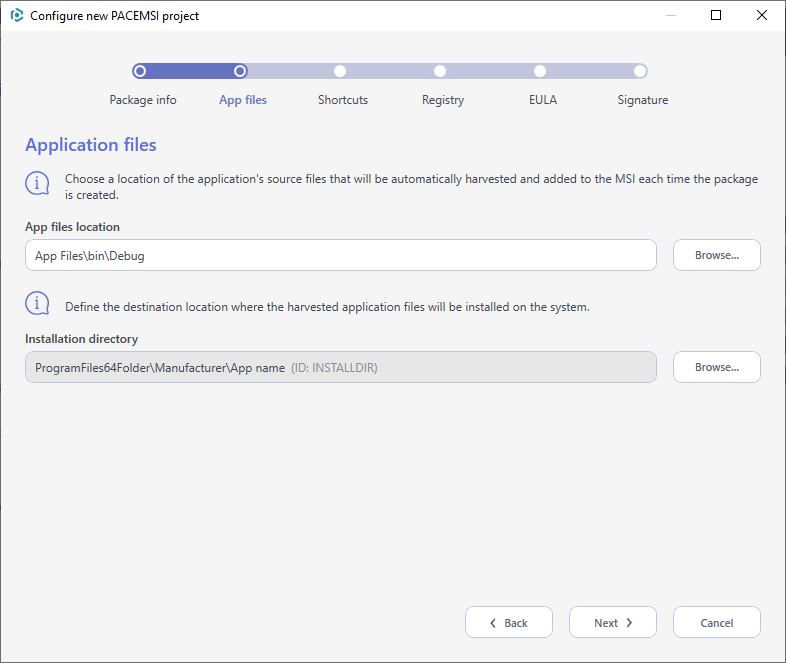Jump to the Shortcuts step
This screenshot has width=786, height=663.
point(343,100)
